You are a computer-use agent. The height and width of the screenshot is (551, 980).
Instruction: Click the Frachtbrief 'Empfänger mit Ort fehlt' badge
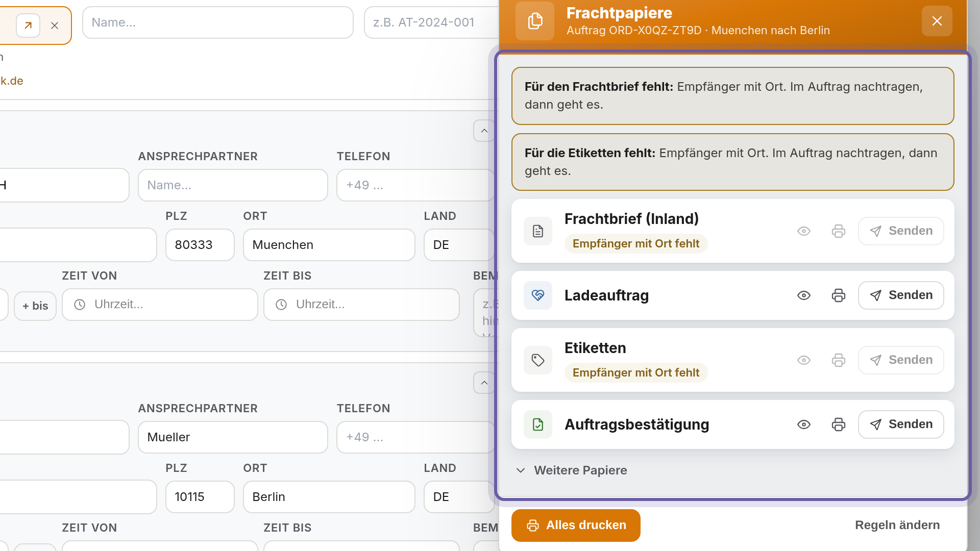(636, 244)
